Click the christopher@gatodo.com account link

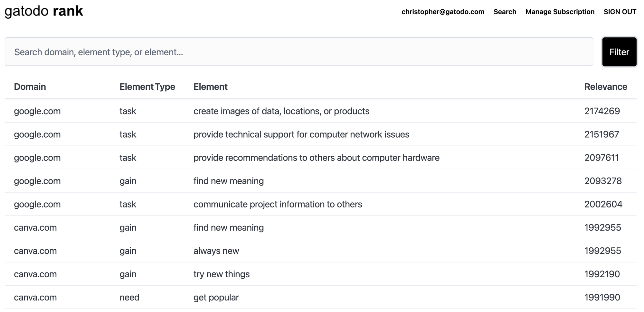tap(443, 12)
